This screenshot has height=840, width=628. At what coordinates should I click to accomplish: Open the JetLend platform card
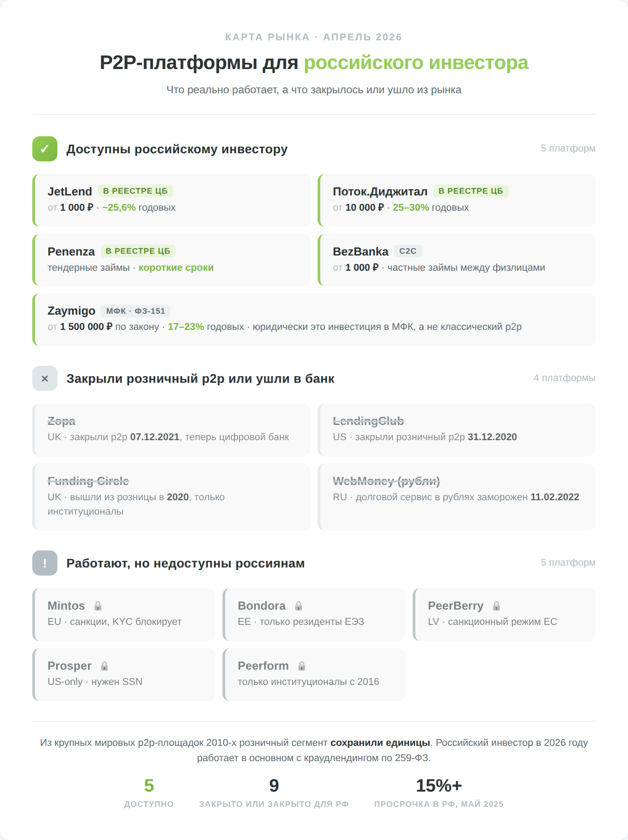point(171,200)
